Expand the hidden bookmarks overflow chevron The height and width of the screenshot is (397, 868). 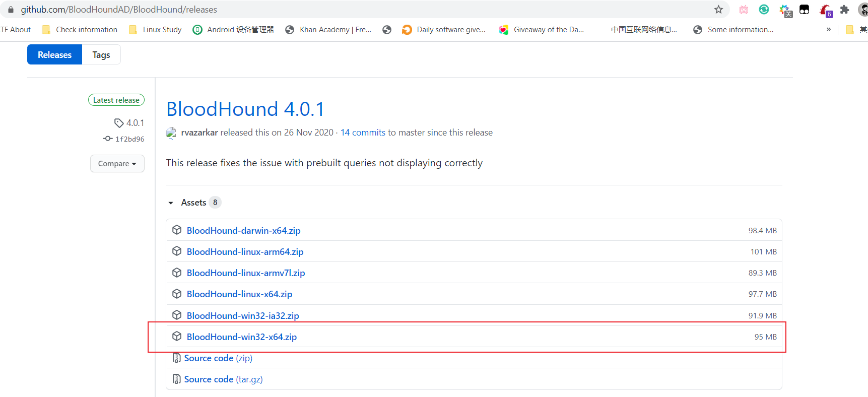(x=828, y=30)
